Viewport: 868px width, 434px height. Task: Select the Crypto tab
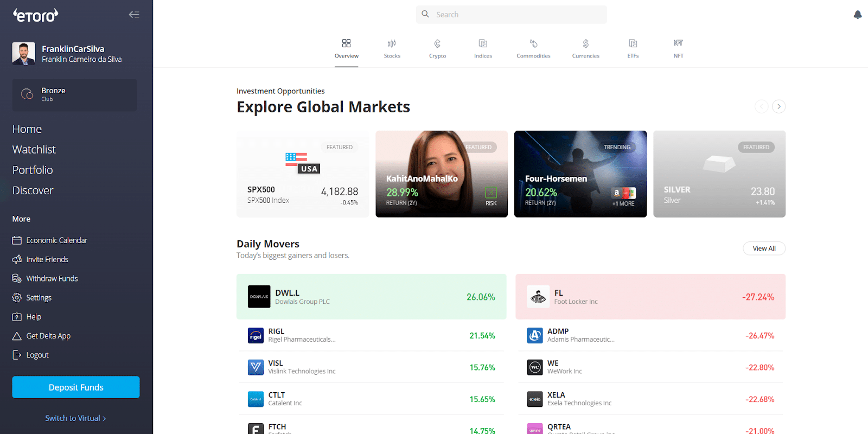click(x=437, y=48)
